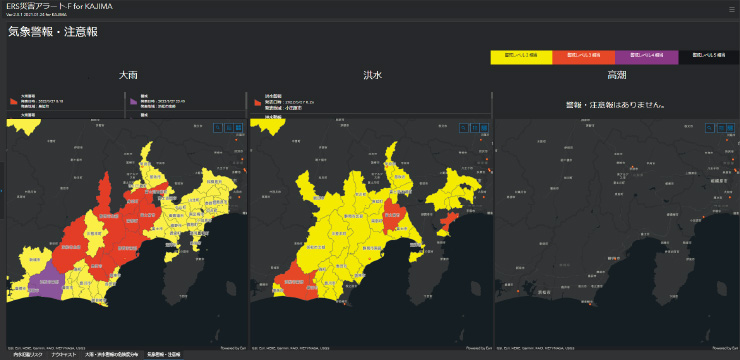This screenshot has height=360, width=740.
Task: Click the search icon on the 高潮 map
Action: pos(710,127)
